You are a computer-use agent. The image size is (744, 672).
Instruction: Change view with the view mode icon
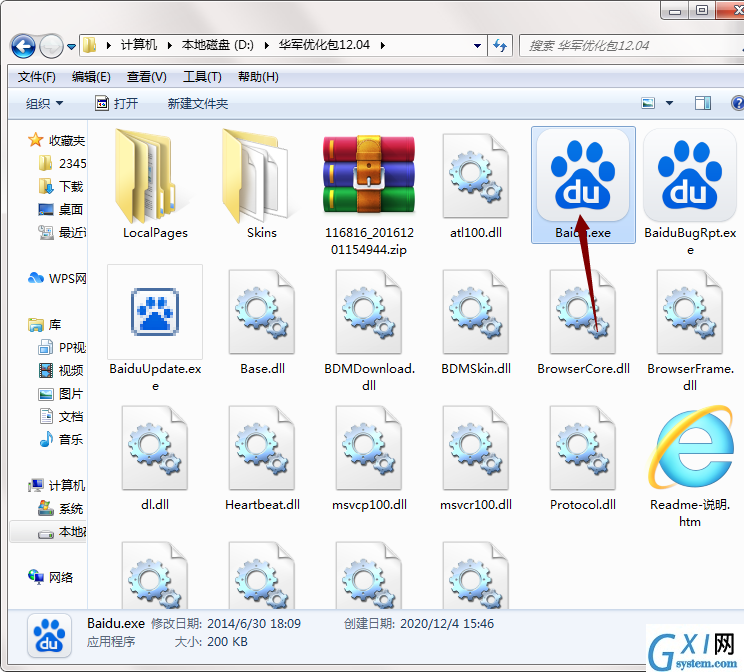[x=648, y=103]
